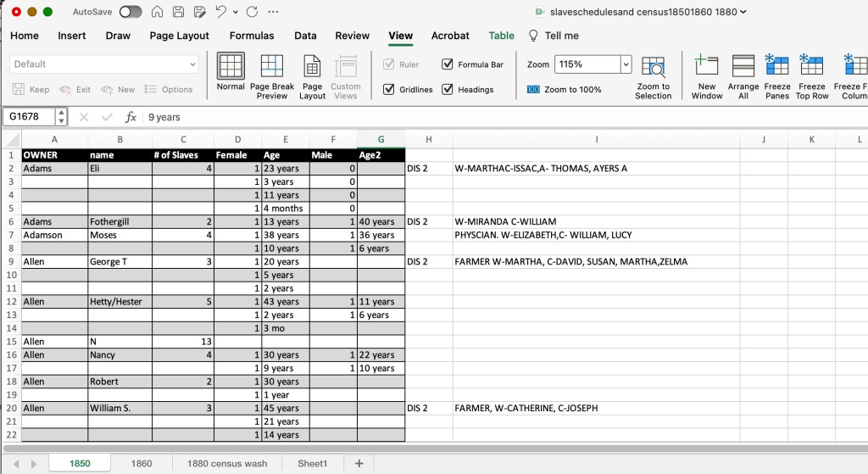Select the Normal view icon

coord(231,67)
